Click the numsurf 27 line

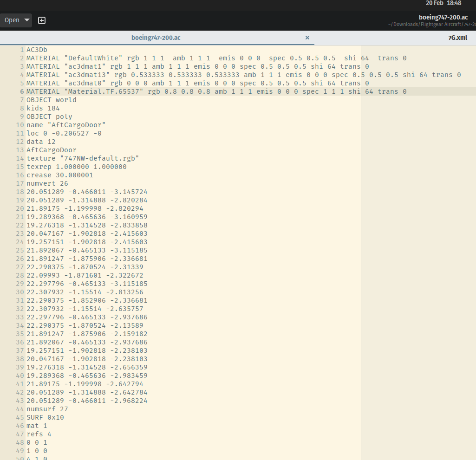pos(47,409)
